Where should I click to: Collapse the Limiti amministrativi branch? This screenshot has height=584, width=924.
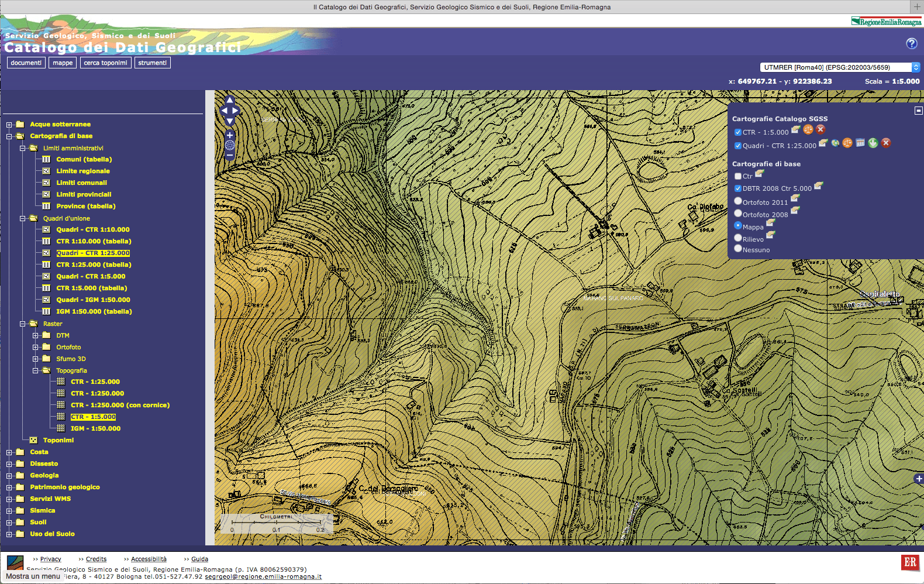pyautogui.click(x=23, y=148)
